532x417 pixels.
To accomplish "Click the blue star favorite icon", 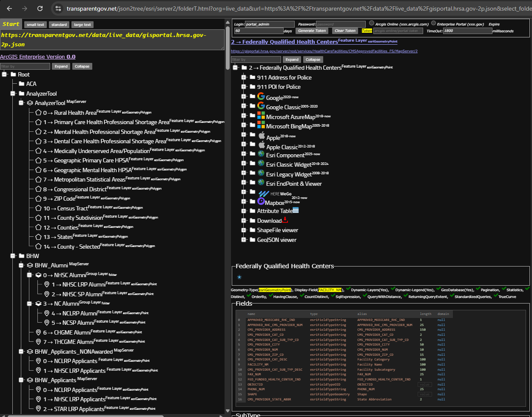I will [239, 277].
